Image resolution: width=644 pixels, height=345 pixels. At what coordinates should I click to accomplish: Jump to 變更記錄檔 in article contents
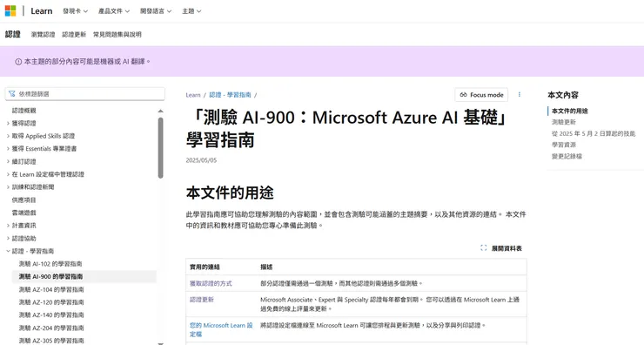(x=567, y=156)
